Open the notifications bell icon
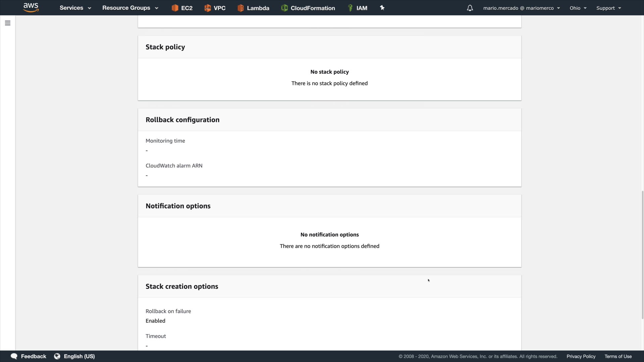 470,8
